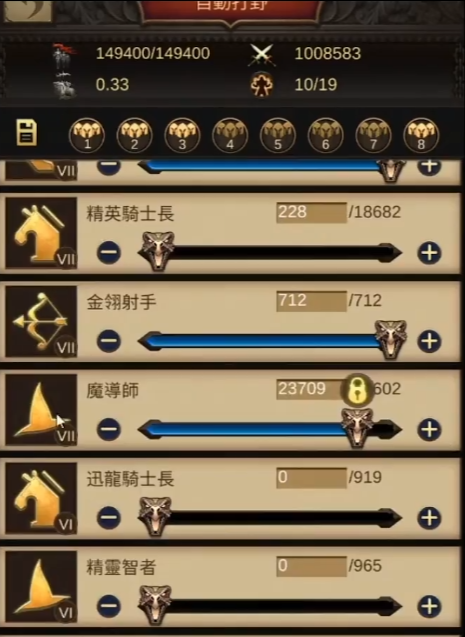The width and height of the screenshot is (465, 637).
Task: Click the red 自動打野 button at top
Action: [x=231, y=9]
